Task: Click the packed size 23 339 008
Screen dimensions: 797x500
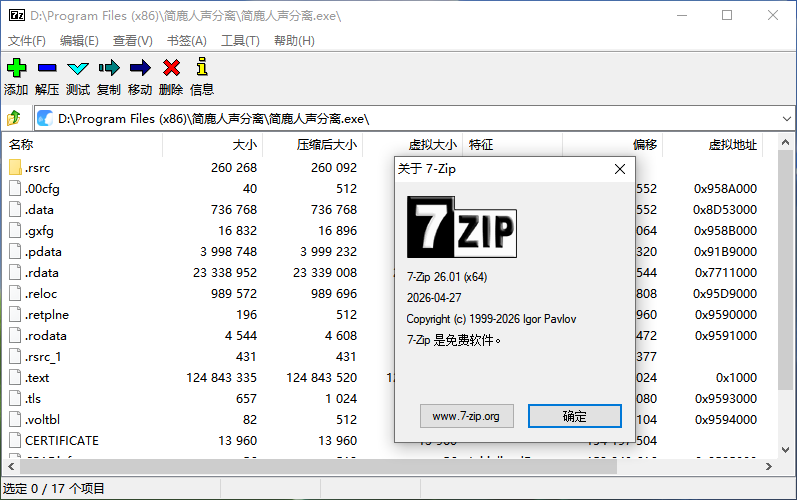Action: coord(325,273)
